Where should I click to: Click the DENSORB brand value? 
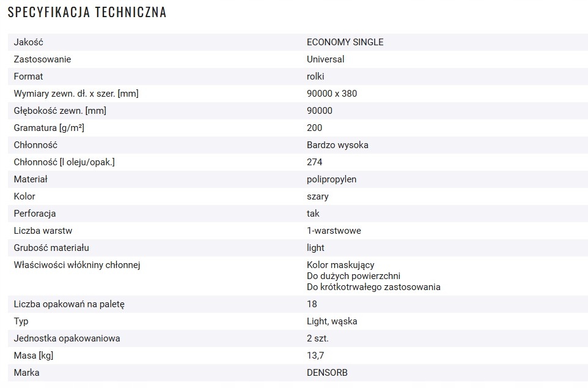pyautogui.click(x=327, y=373)
